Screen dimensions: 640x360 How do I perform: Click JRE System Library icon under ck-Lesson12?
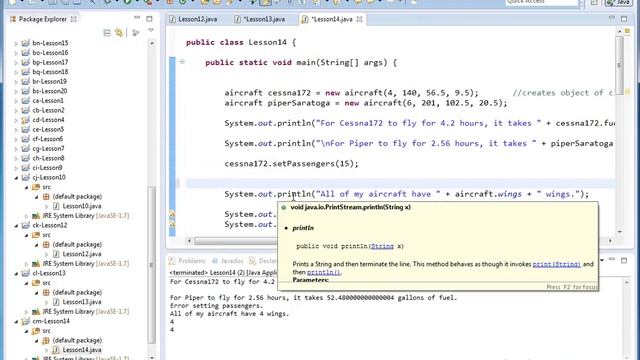point(36,264)
